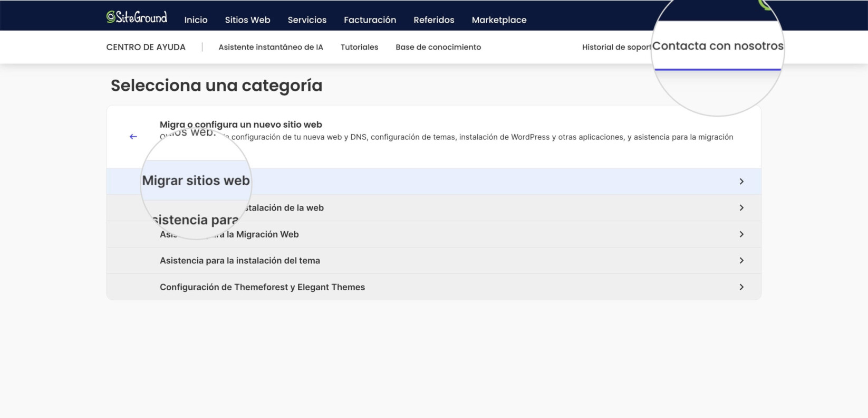Select the row ending in 'instalación de la web'
Image resolution: width=868 pixels, height=418 pixels.
[433, 208]
